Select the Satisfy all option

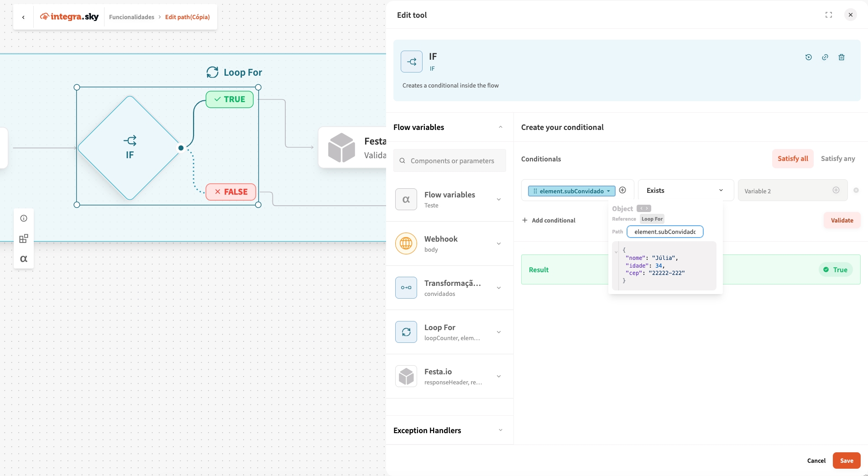792,159
